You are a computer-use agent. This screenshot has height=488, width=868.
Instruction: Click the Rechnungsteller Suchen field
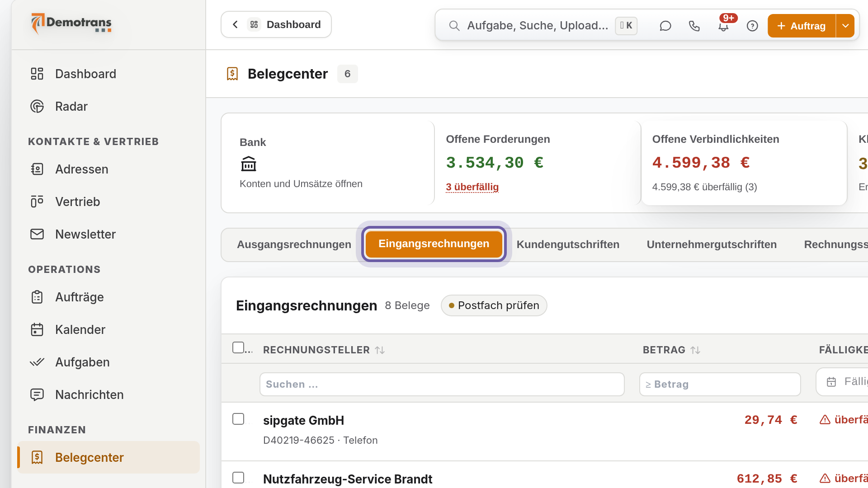pyautogui.click(x=442, y=385)
